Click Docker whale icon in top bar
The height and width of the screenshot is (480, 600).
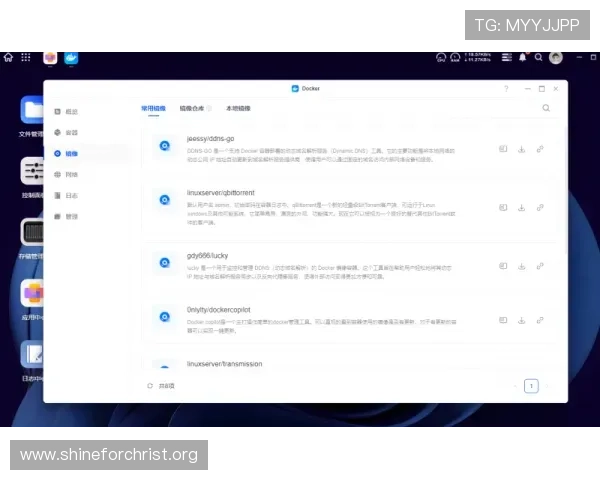[71, 58]
